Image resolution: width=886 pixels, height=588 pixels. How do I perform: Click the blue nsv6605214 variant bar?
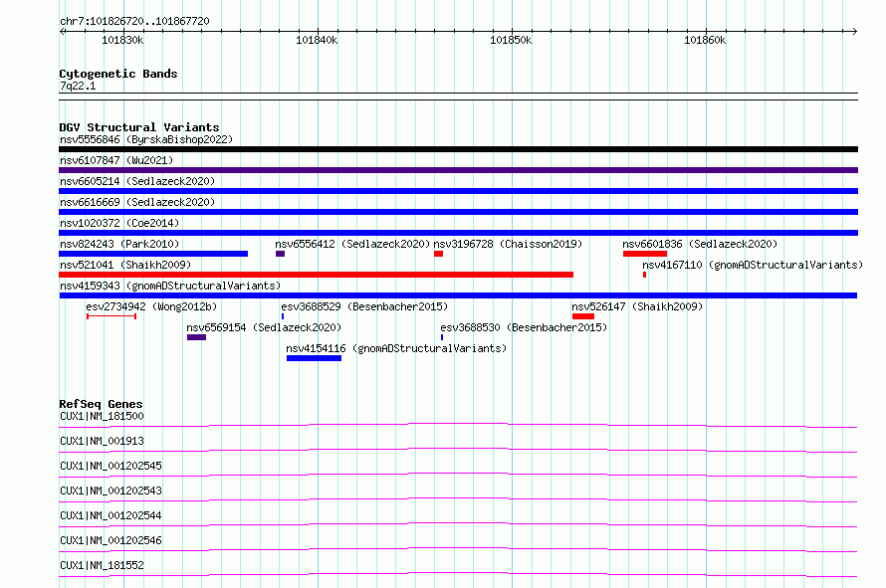pyautogui.click(x=458, y=191)
